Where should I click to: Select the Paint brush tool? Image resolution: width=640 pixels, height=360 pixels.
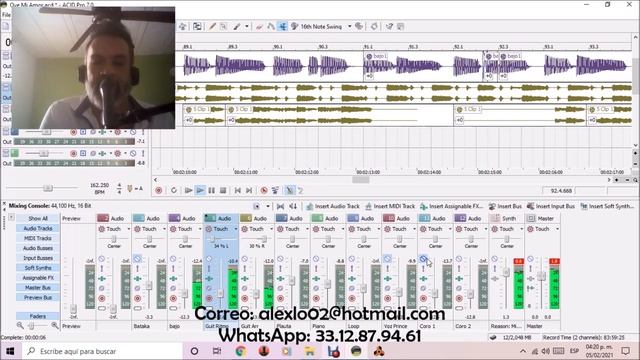coord(237,27)
